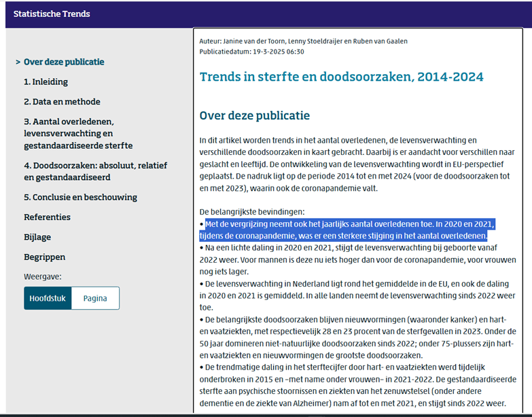Open chapter 2. Data en methode
Screen dimensions: 532x417
pos(62,102)
